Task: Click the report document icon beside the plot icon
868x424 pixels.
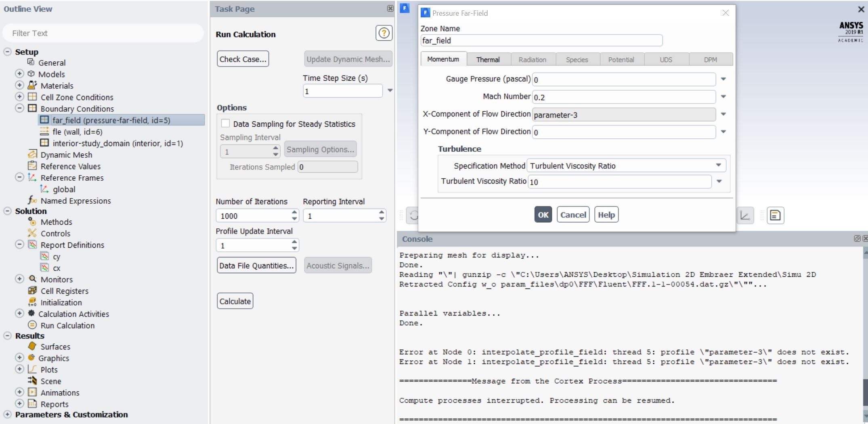Action: (775, 215)
